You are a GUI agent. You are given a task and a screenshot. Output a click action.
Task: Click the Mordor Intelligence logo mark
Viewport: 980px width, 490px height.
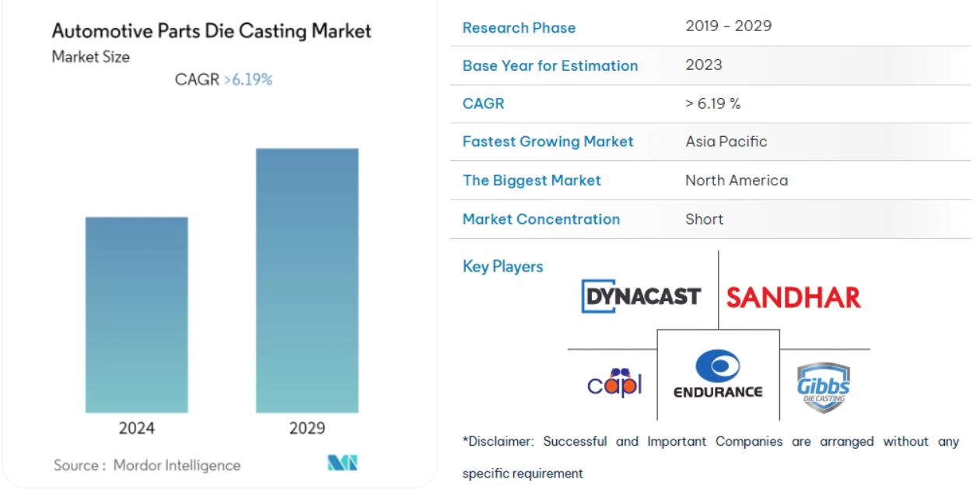pos(342,464)
